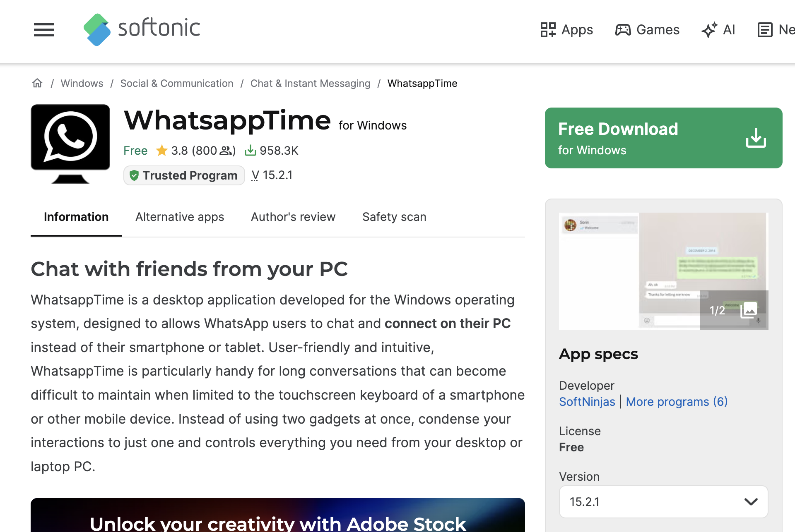The image size is (795, 532).
Task: Click the 1/2 screenshot counter
Action: (717, 310)
